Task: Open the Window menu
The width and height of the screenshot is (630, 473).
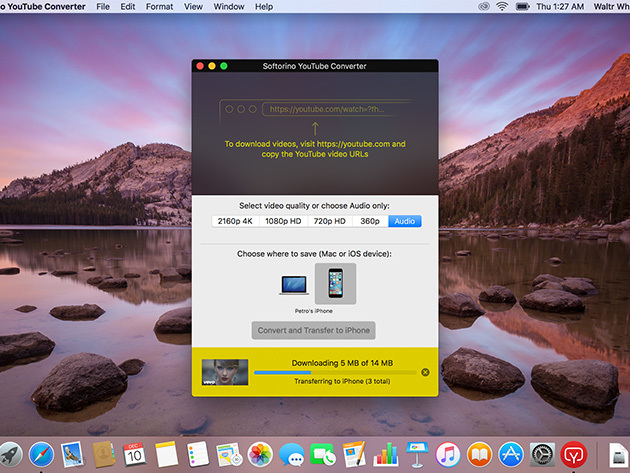Action: [229, 6]
